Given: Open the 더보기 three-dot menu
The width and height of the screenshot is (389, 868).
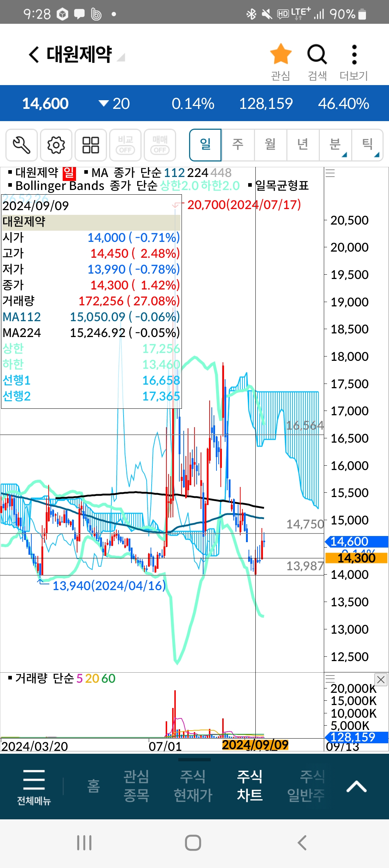Looking at the screenshot, I should (354, 54).
